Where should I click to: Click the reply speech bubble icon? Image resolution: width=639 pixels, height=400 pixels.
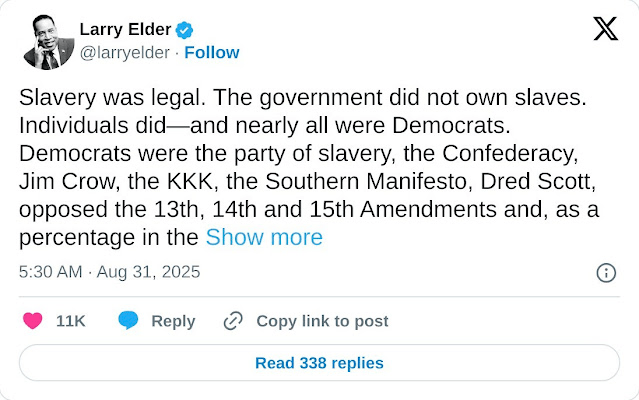[x=128, y=321]
